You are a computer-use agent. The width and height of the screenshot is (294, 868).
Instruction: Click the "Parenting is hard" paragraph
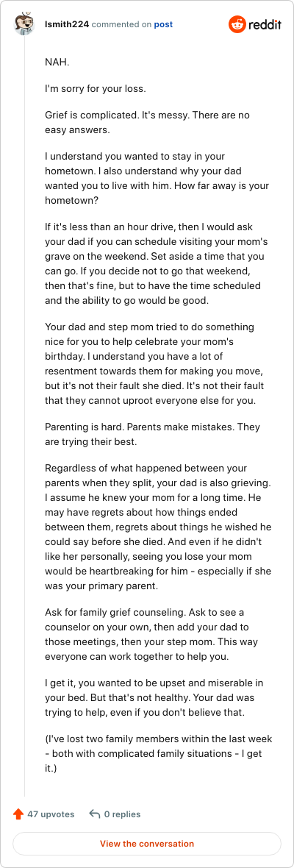click(x=153, y=433)
